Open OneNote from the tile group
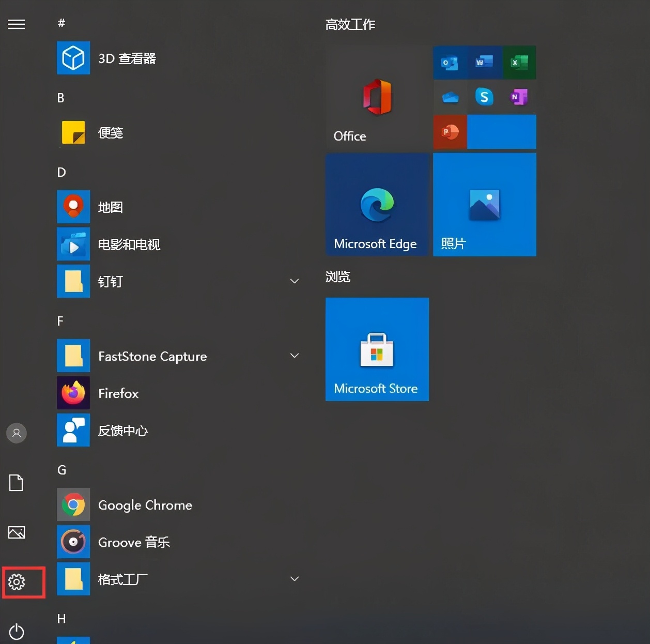Viewport: 650px width, 644px height. [518, 97]
